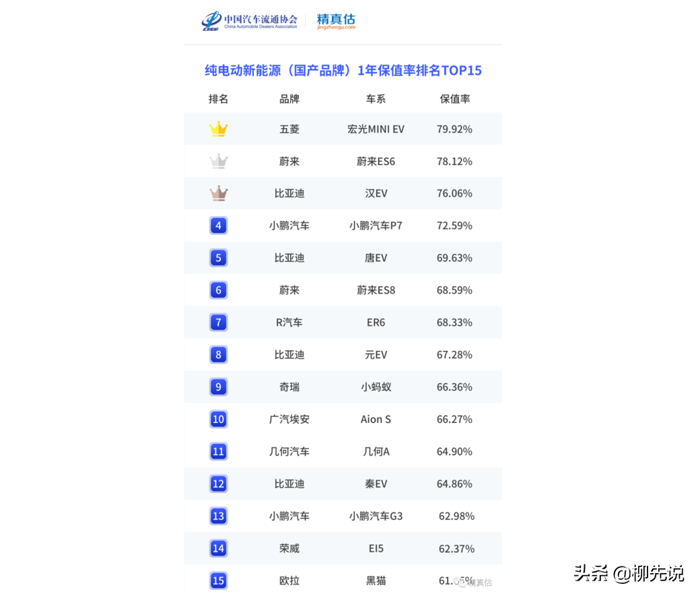
Task: Click the model cell Aion S
Action: [x=376, y=420]
